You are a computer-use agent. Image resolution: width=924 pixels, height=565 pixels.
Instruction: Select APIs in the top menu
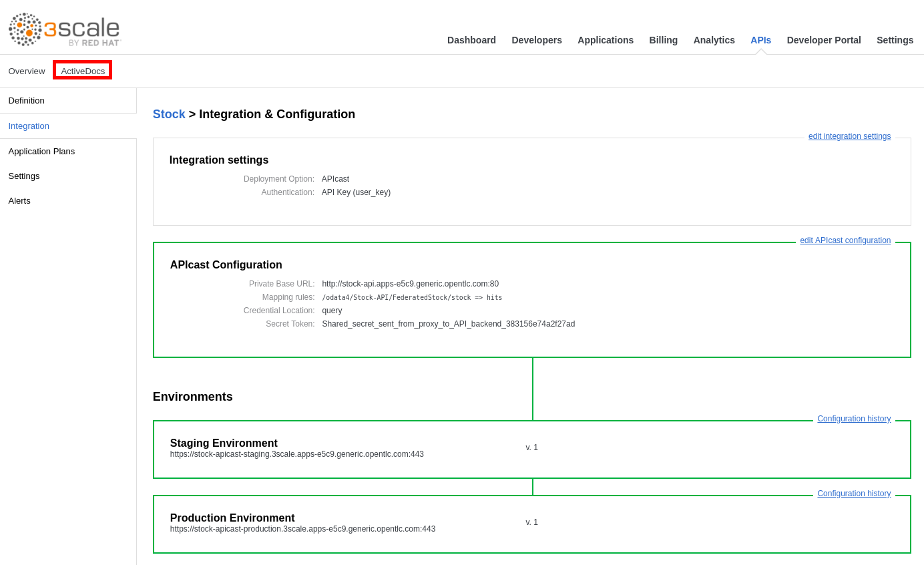(x=760, y=40)
